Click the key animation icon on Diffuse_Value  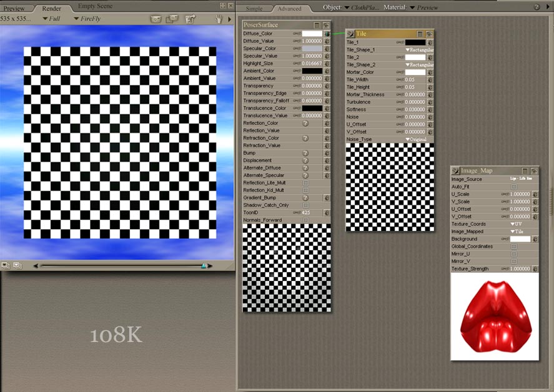coord(297,41)
